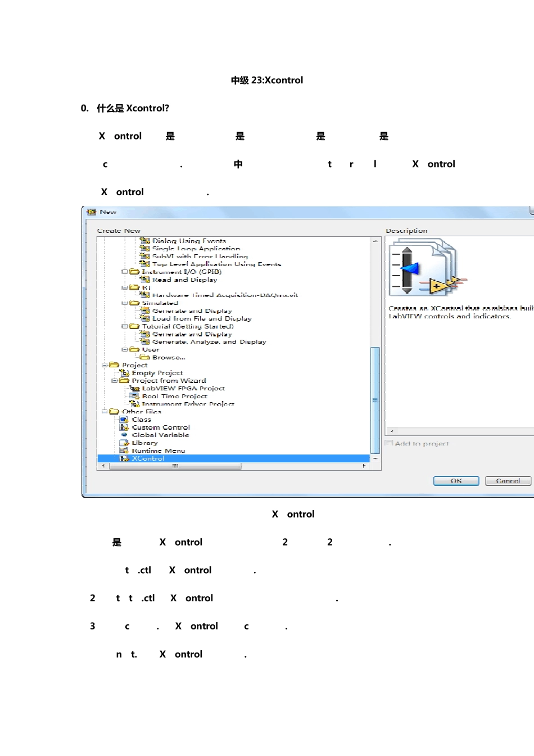Click the Description pane scroll left arrow
The height and width of the screenshot is (756, 534).
391,431
